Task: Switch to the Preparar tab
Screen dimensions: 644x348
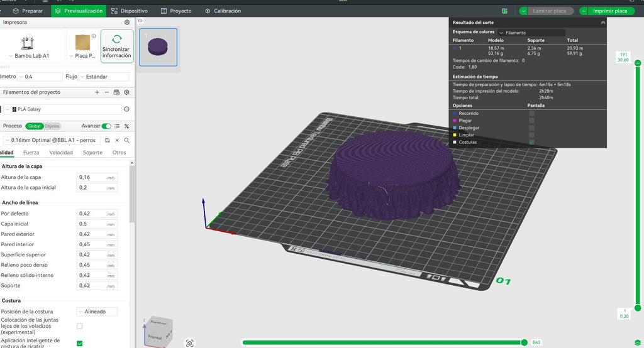Action: tap(28, 11)
